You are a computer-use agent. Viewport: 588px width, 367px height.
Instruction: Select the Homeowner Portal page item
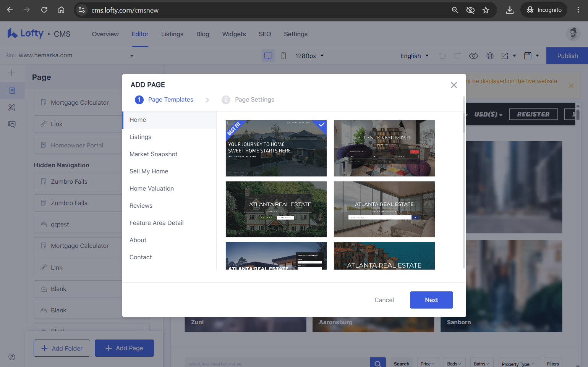(x=78, y=146)
